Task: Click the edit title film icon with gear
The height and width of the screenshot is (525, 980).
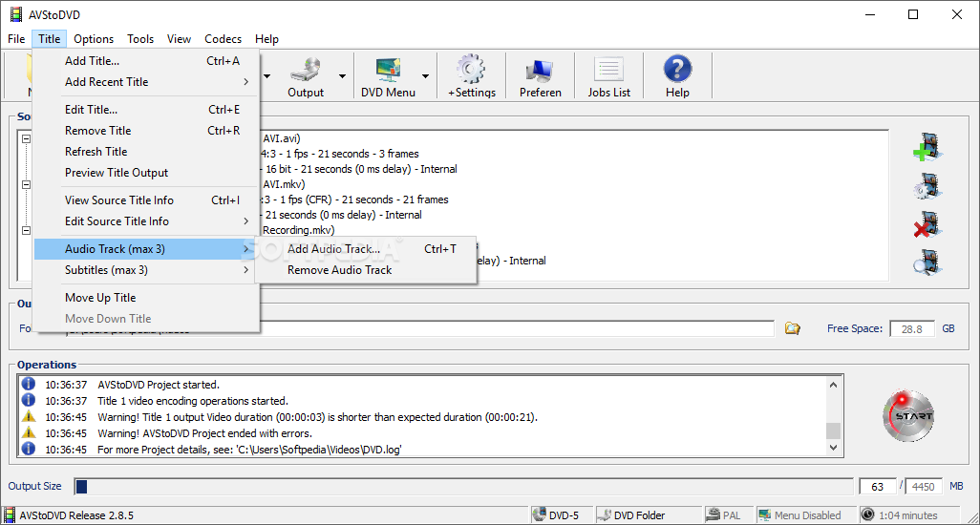Action: coord(927,186)
